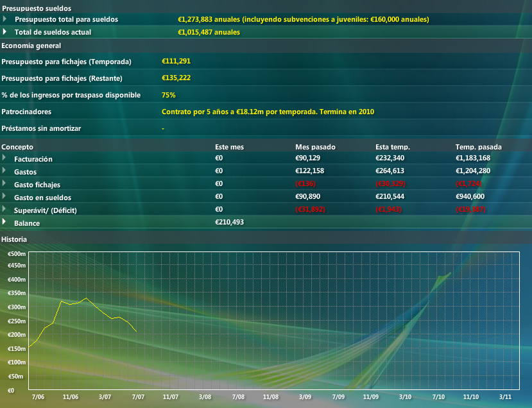Click the €135,222 remaining budget value
Screen dimensions: 532x408
click(176, 78)
